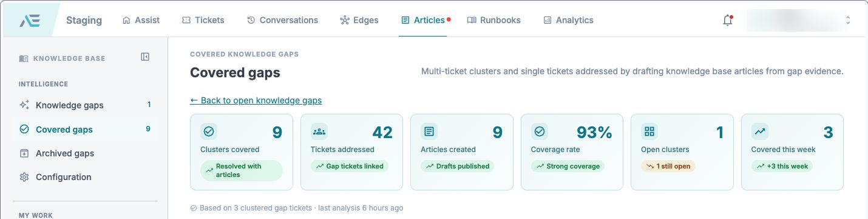Open the Conversations tab
Viewport: 868px width, 219px height.
(x=282, y=20)
